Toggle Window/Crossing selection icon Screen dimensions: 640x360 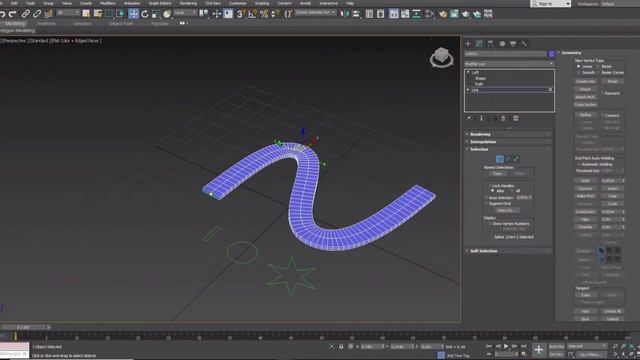(x=120, y=14)
